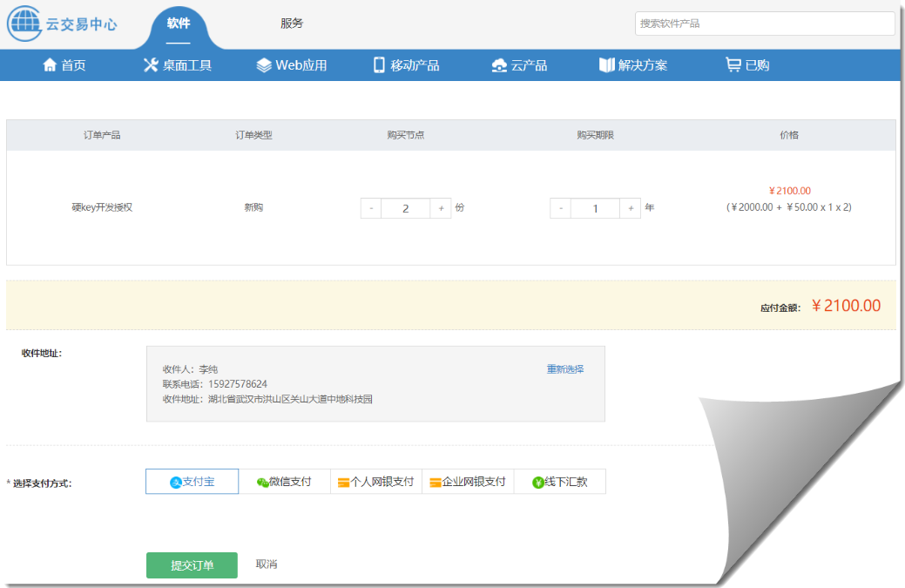Image resolution: width=905 pixels, height=588 pixels.
Task: Click the Alipay logo icon
Action: (176, 483)
